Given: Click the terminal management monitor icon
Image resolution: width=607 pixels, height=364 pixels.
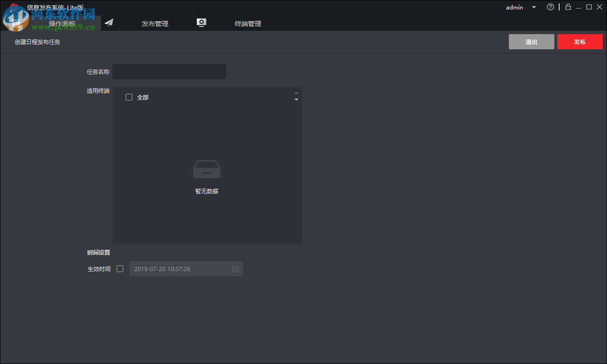Looking at the screenshot, I should point(201,22).
